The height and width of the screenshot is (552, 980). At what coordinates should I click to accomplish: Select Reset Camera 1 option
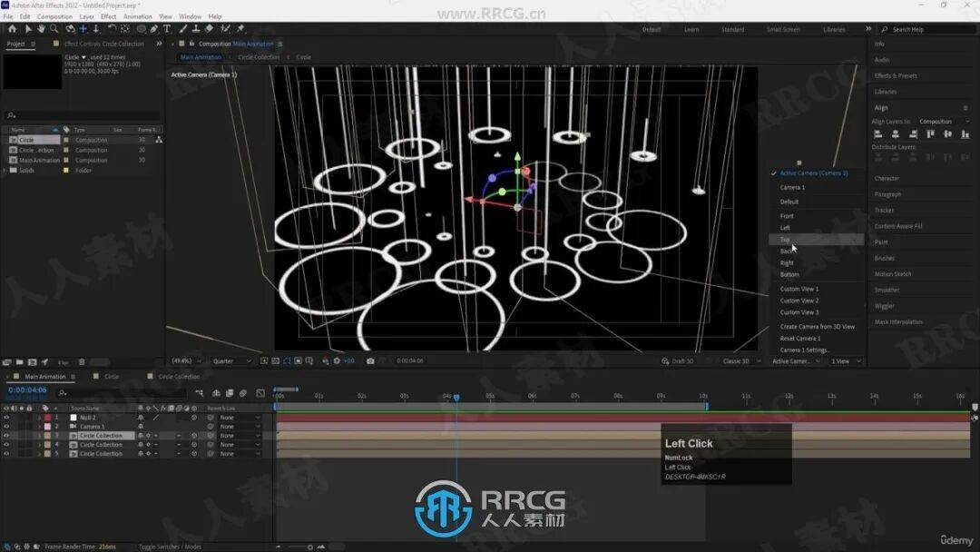pos(800,338)
